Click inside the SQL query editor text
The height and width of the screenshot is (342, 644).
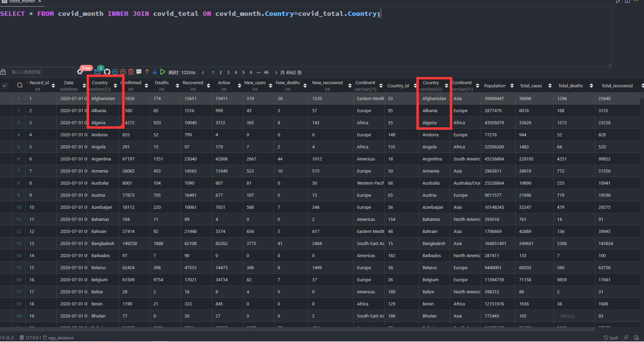coord(190,14)
